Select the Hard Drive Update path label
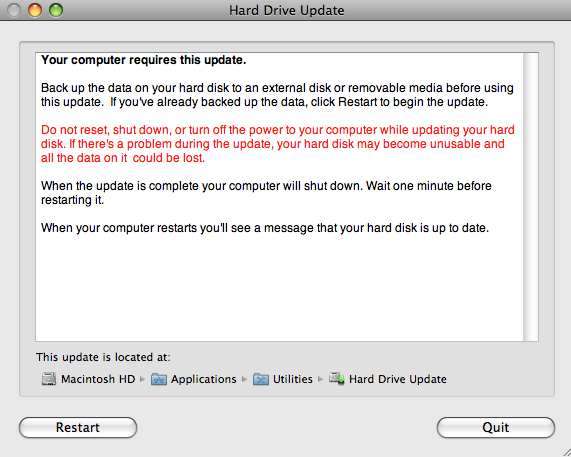The height and width of the screenshot is (457, 571). (x=398, y=379)
